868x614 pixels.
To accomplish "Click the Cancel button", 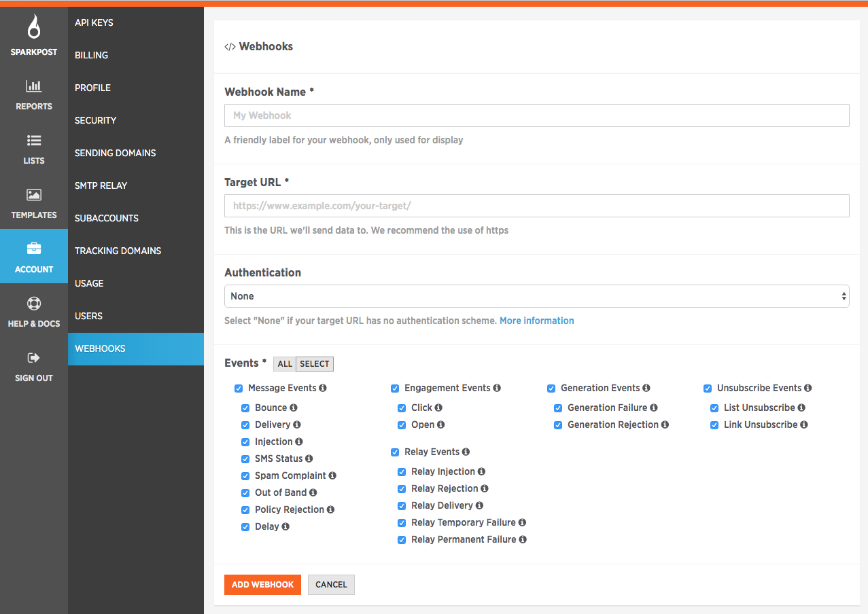I will pyautogui.click(x=331, y=585).
